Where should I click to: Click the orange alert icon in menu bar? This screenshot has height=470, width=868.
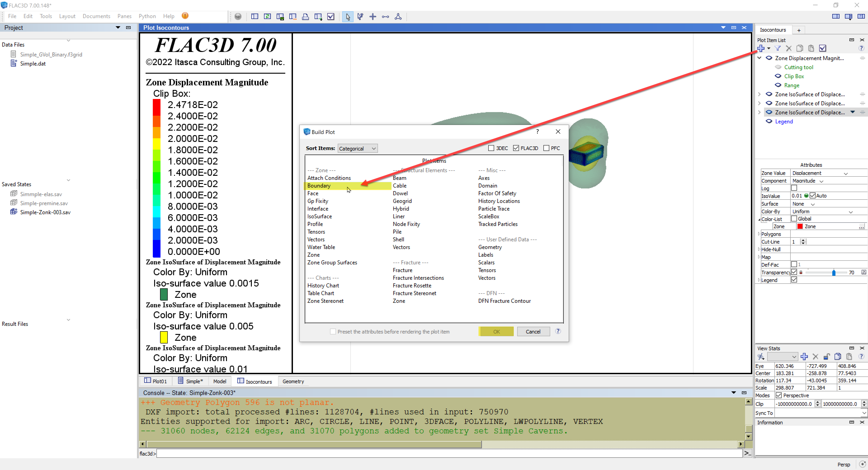pyautogui.click(x=185, y=16)
